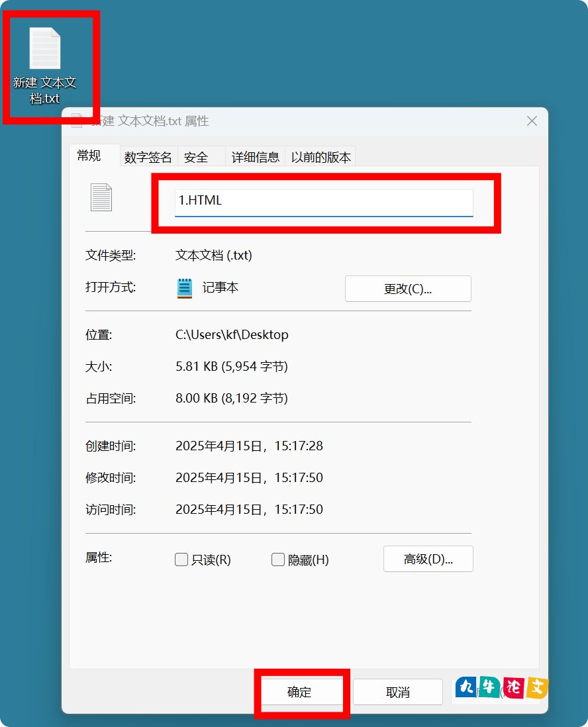Open the 数字签名 tab
Screen dimensions: 588x727
pos(148,157)
